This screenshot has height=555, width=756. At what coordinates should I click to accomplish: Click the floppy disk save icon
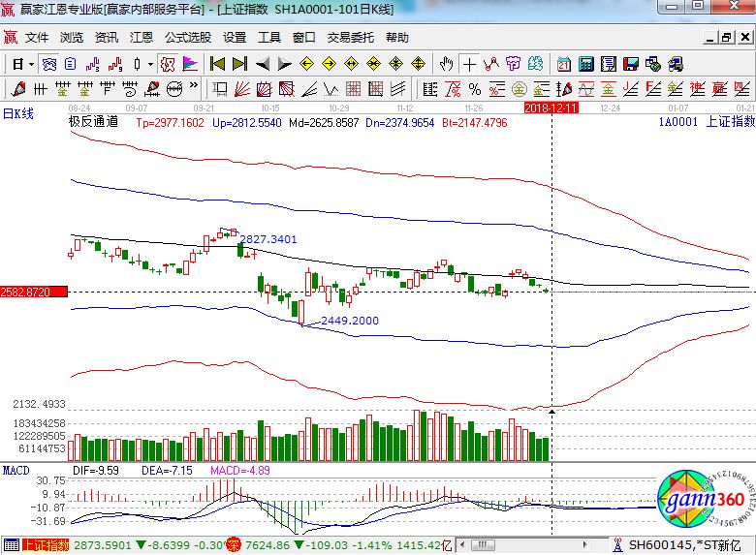(631, 64)
